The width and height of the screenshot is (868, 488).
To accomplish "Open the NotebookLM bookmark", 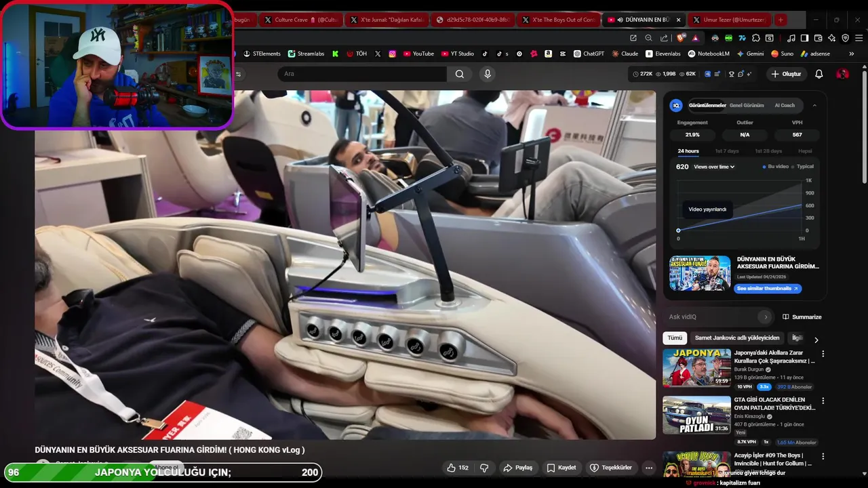I will coord(709,54).
